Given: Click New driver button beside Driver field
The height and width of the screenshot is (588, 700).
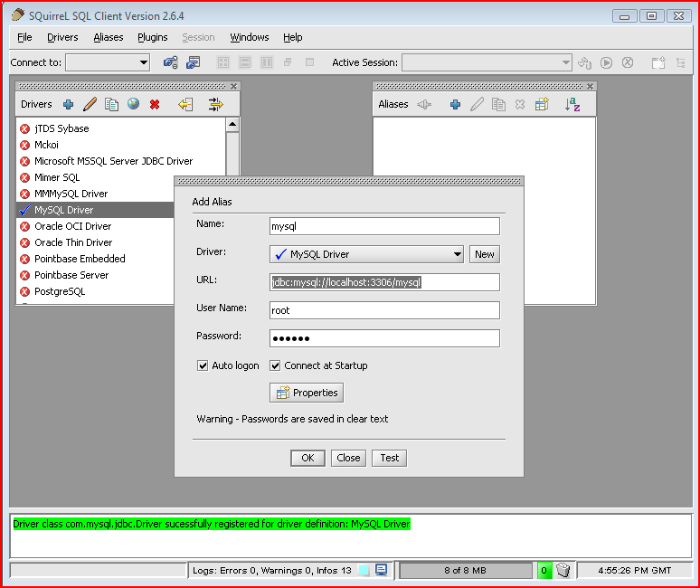Looking at the screenshot, I should [485, 254].
